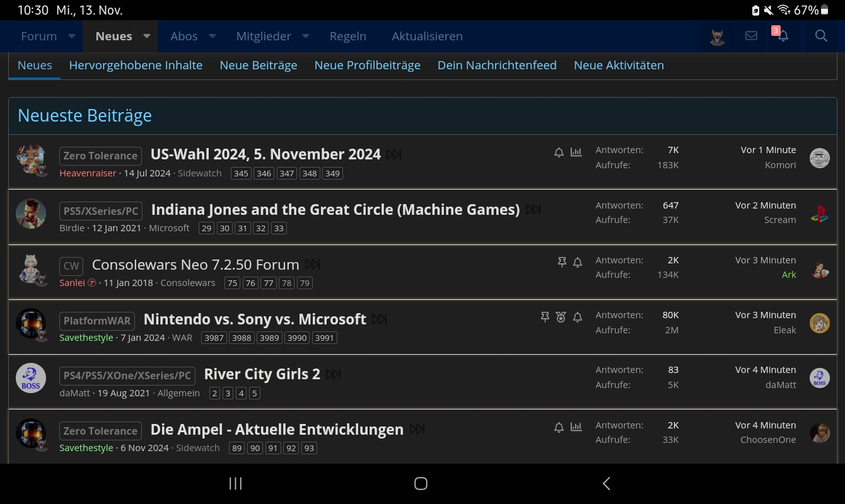Go to page 349 of US-Wahl thread
This screenshot has width=845, height=504.
click(332, 173)
